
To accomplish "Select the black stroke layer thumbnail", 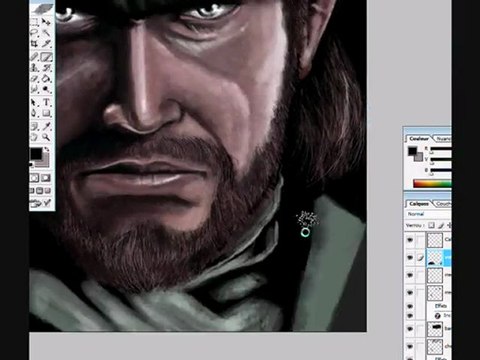I will point(435,329).
